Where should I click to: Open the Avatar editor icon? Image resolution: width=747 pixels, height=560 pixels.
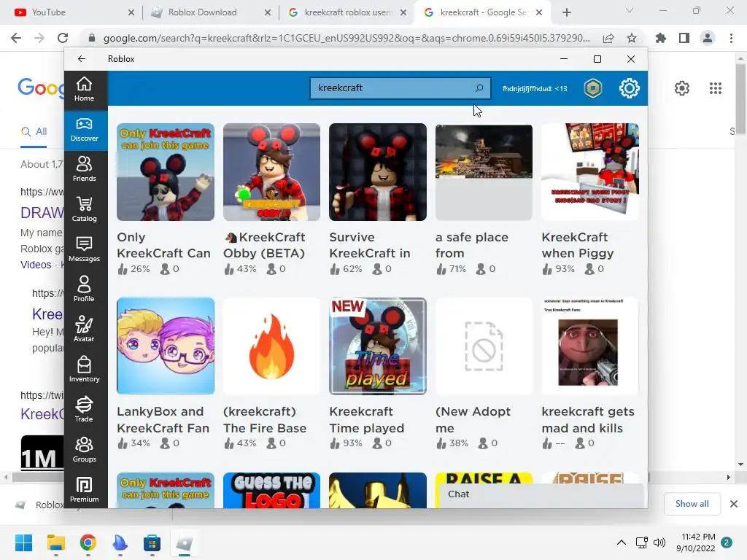84,324
